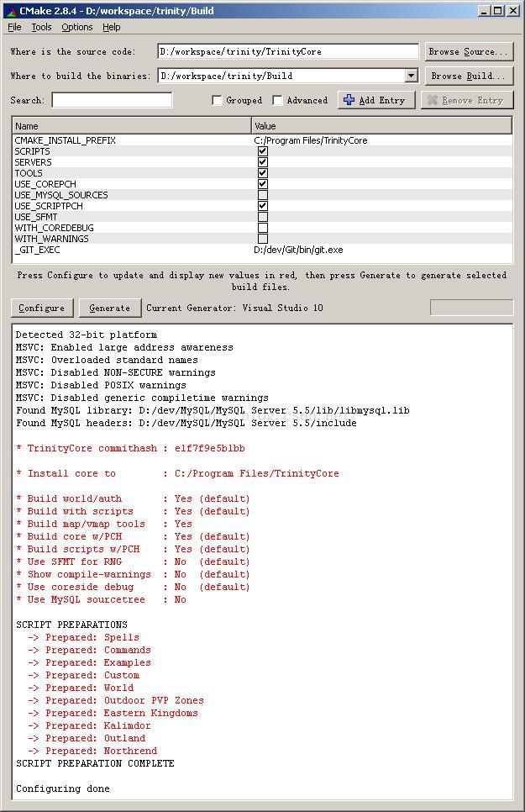Click 'Configuring done' log line

[x=63, y=788]
